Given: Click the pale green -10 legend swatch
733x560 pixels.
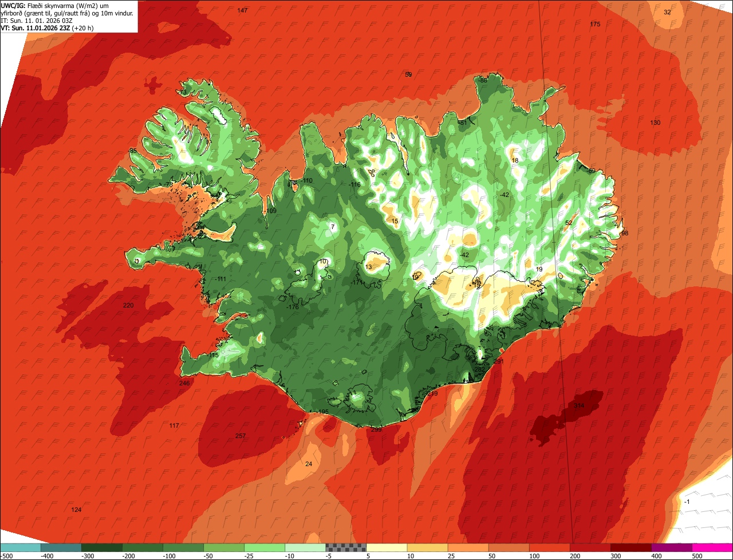Looking at the screenshot, I should tap(305, 547).
